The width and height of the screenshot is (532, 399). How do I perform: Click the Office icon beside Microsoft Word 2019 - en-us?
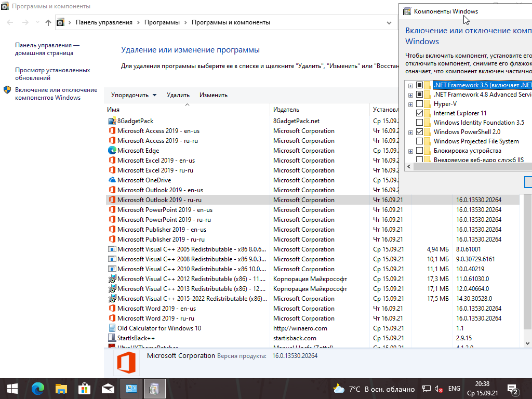(x=112, y=309)
